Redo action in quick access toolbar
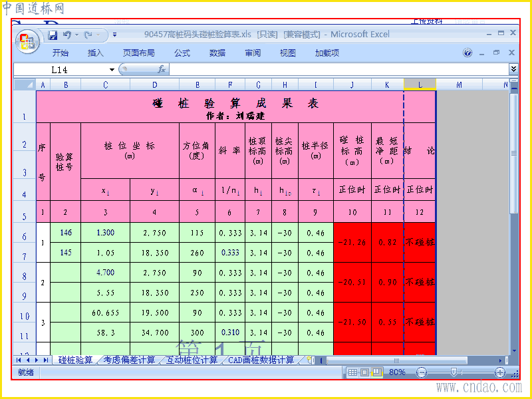The width and height of the screenshot is (532, 399). [88, 35]
